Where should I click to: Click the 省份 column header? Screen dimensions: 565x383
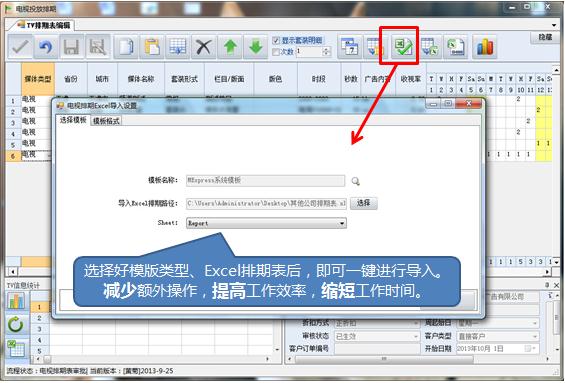click(71, 79)
